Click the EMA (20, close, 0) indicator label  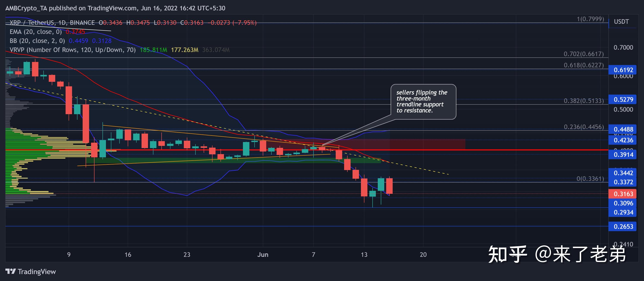(x=36, y=32)
